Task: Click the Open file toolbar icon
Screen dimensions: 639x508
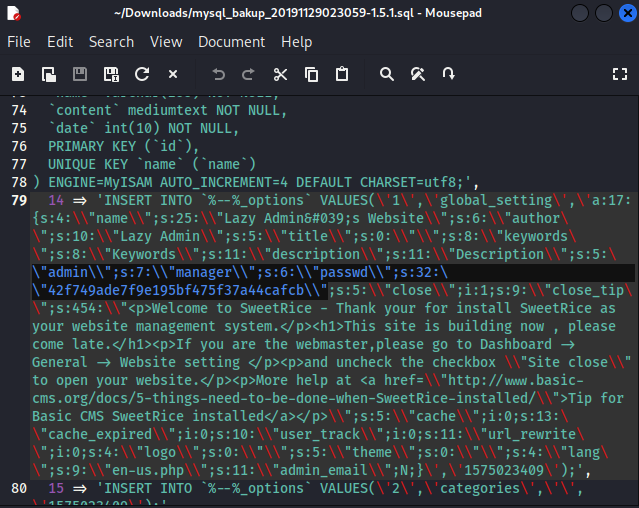Action: 49,74
